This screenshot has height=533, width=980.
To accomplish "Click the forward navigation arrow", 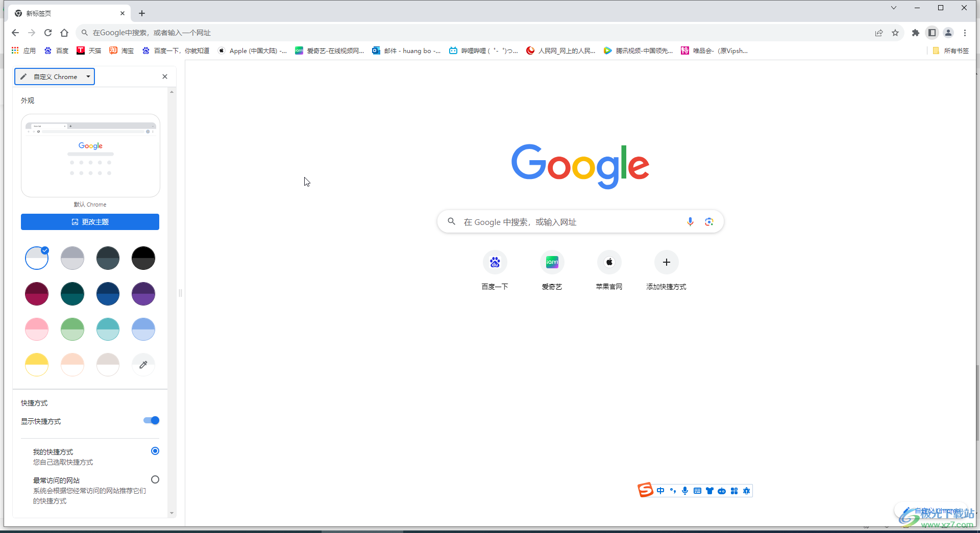I will (x=32, y=33).
